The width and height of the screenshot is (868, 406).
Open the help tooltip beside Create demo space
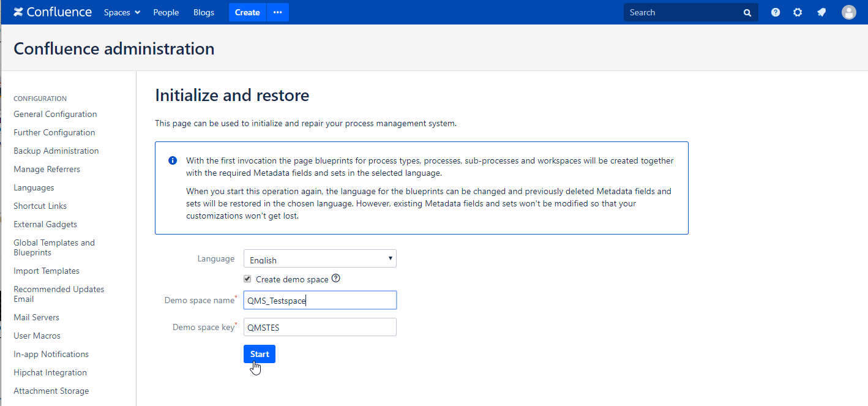335,278
